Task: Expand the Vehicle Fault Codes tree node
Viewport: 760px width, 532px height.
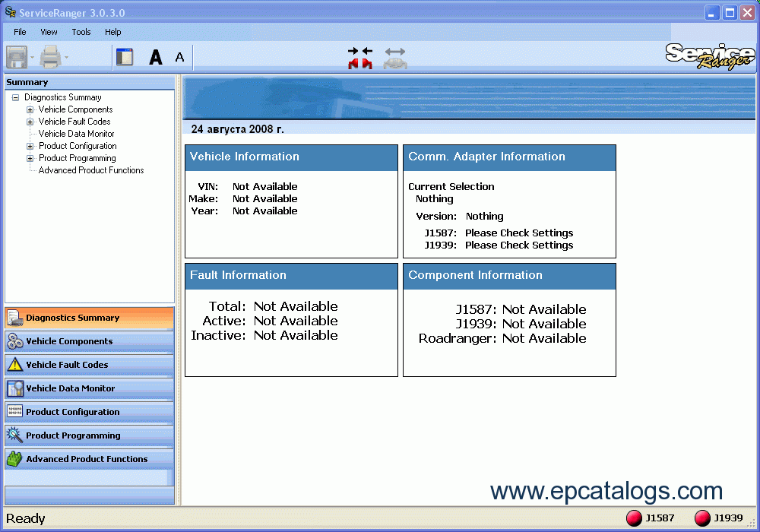Action: click(x=30, y=122)
